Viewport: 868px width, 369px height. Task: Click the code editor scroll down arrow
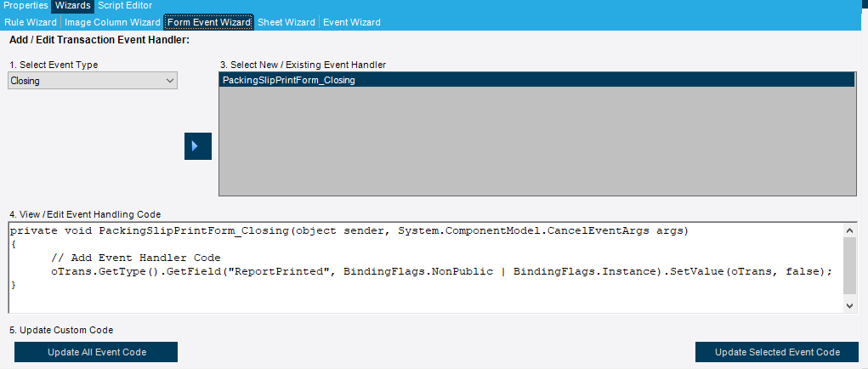[x=849, y=305]
